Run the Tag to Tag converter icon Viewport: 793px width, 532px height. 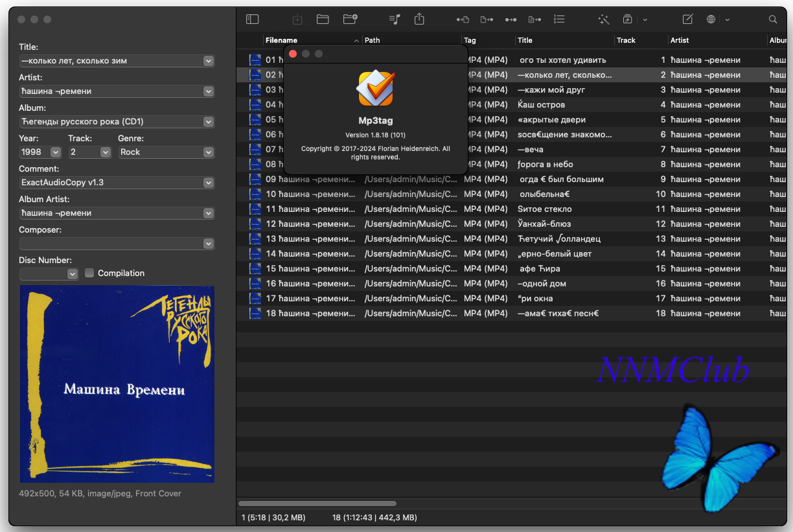pyautogui.click(x=511, y=19)
